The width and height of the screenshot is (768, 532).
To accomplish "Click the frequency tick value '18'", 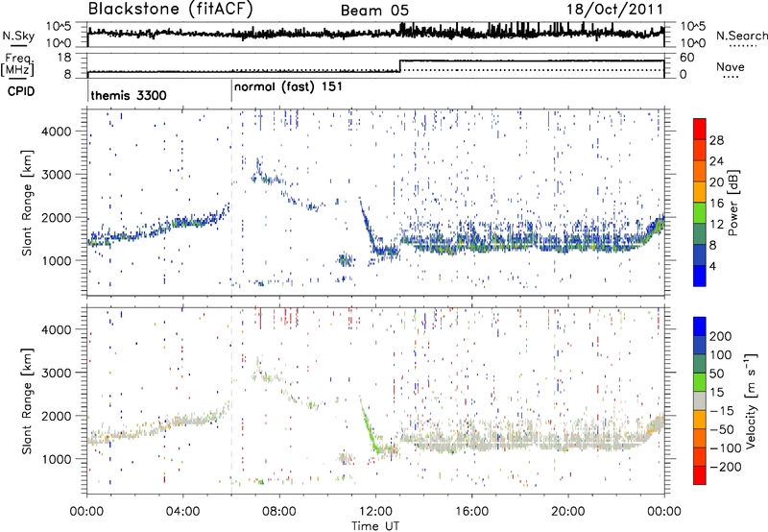I will [x=63, y=58].
